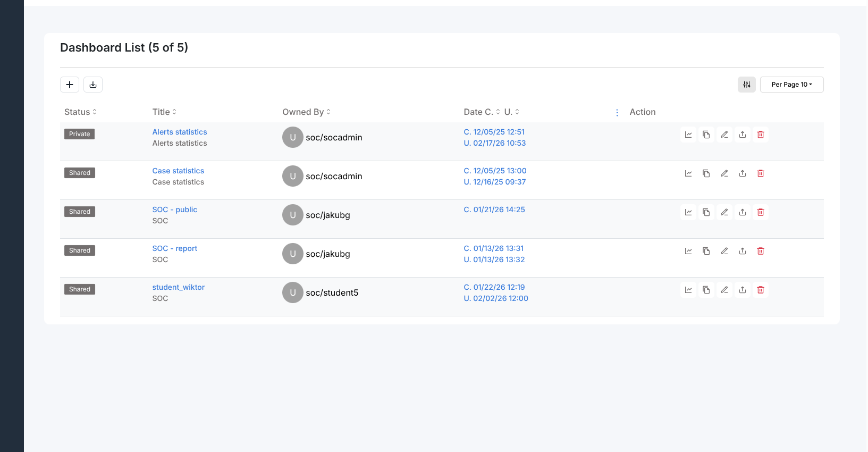This screenshot has height=452, width=868.
Task: Click the soc/student5 user avatar
Action: [293, 292]
